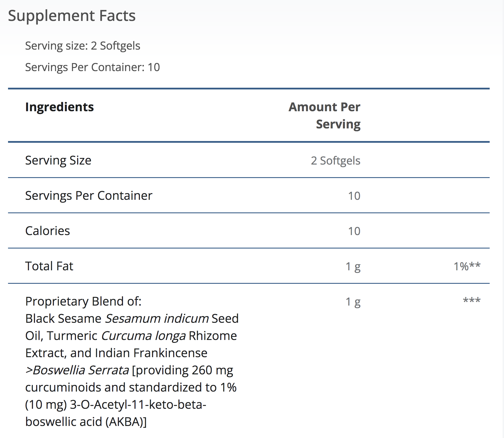Click the 'Servings Per Container: 10' summary line
This screenshot has height=438, width=504.
pos(92,67)
